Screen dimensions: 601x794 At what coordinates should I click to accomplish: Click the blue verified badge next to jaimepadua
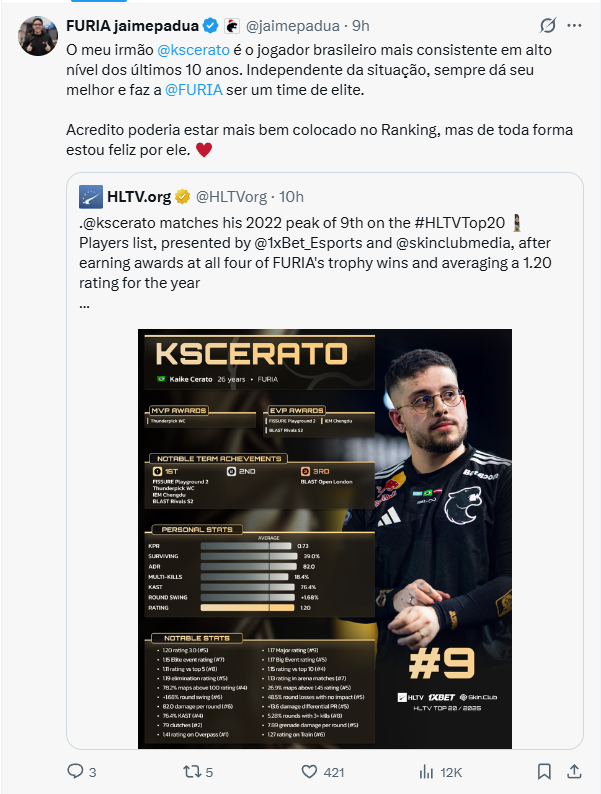(x=211, y=26)
